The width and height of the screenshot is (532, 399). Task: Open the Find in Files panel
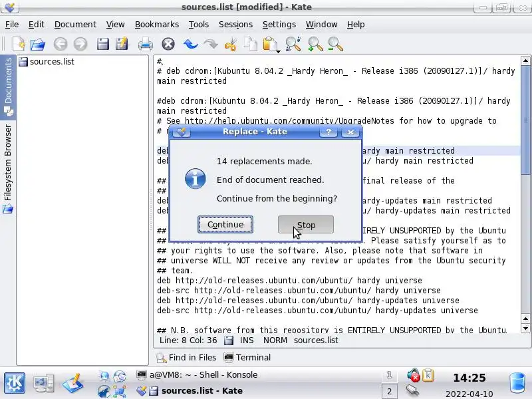coord(186,357)
